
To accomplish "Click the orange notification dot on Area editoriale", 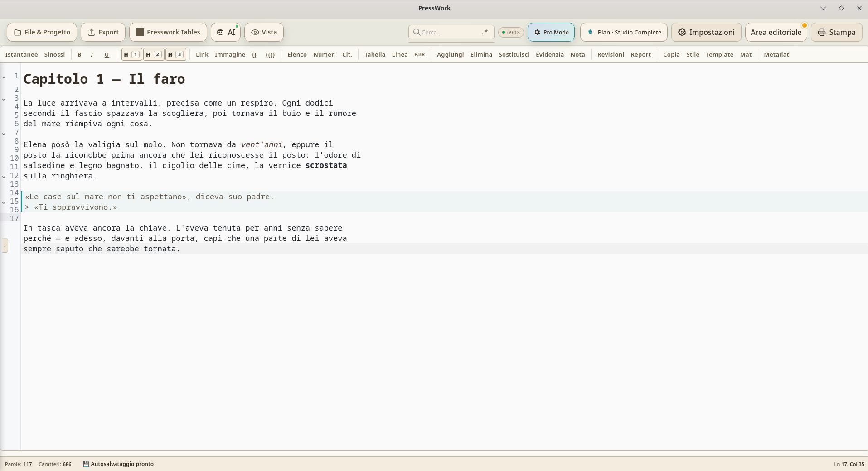I will coord(805,25).
